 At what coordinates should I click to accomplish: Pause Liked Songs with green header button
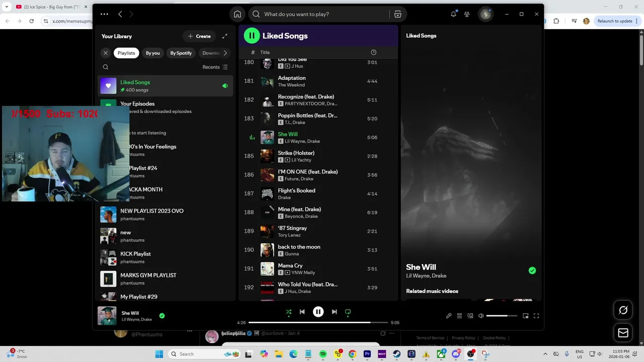[252, 36]
